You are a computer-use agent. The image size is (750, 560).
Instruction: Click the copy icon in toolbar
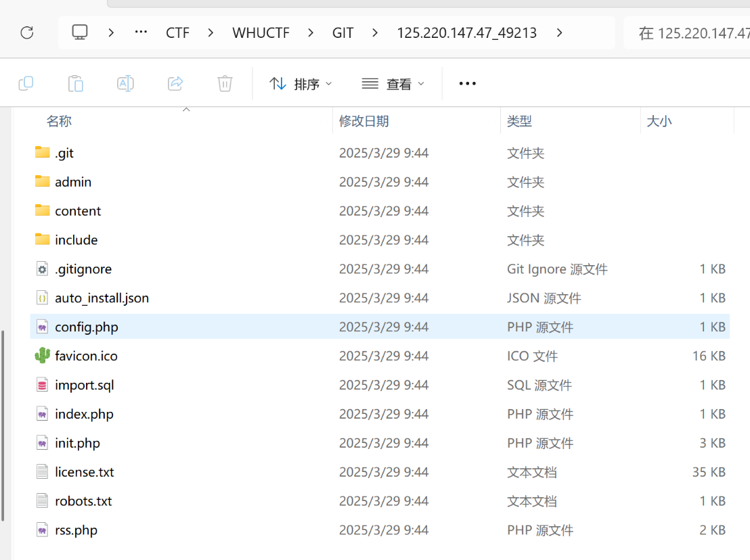[x=26, y=83]
